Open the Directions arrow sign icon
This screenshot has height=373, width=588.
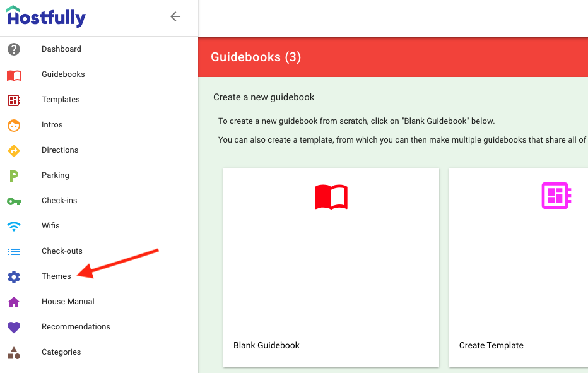pyautogui.click(x=14, y=150)
